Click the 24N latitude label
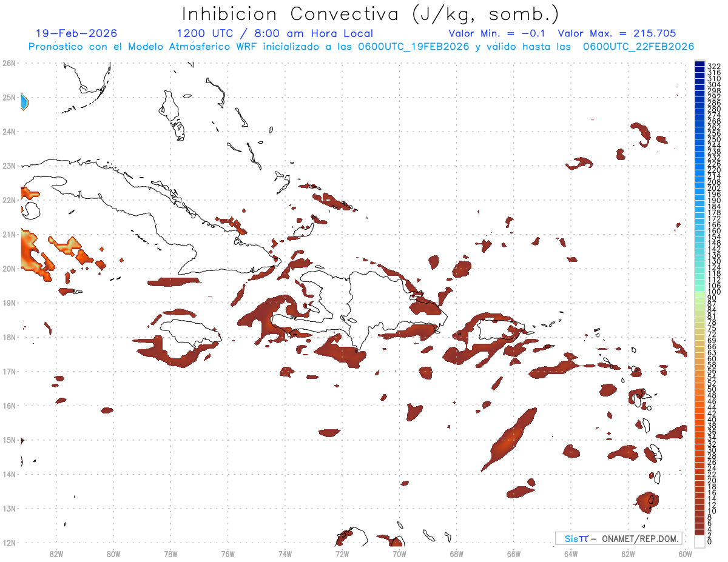The height and width of the screenshot is (562, 728). tap(9, 132)
